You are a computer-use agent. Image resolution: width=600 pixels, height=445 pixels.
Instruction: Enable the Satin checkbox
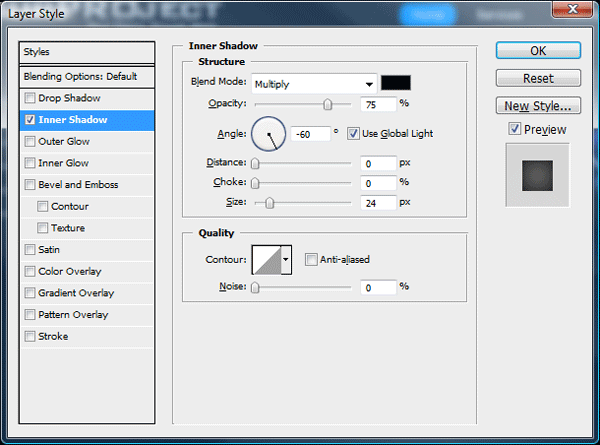(29, 250)
